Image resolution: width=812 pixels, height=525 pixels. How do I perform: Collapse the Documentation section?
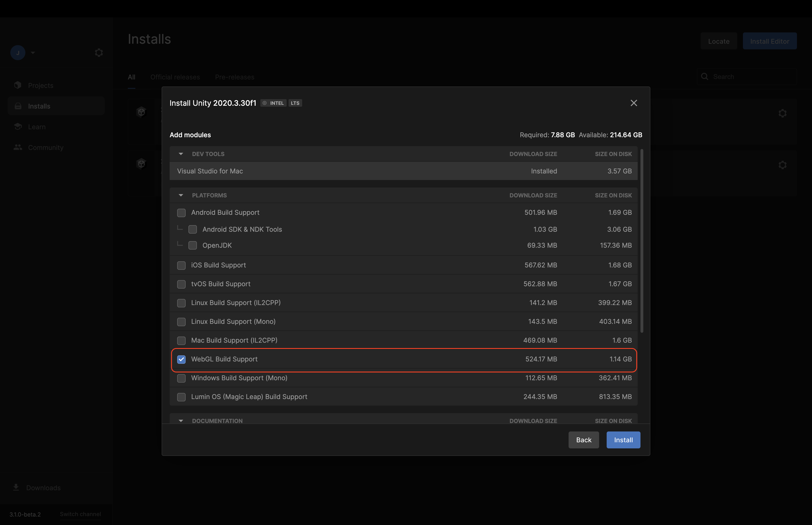pos(181,421)
